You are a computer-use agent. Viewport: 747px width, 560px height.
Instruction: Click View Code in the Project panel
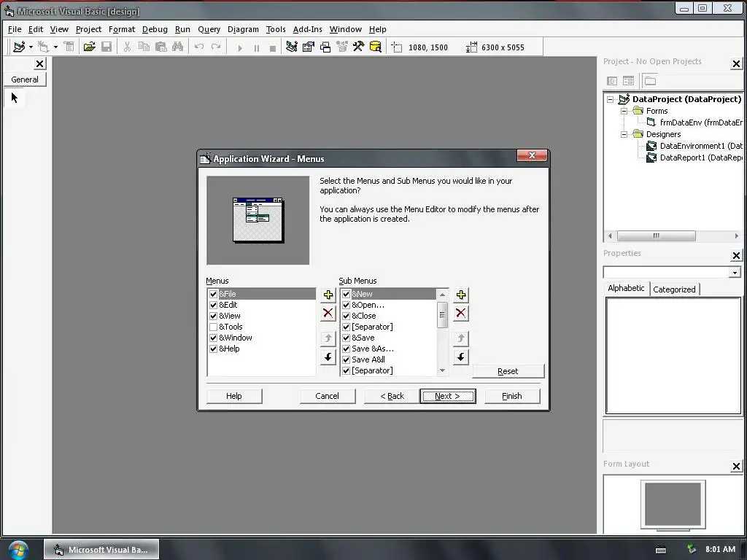(612, 81)
